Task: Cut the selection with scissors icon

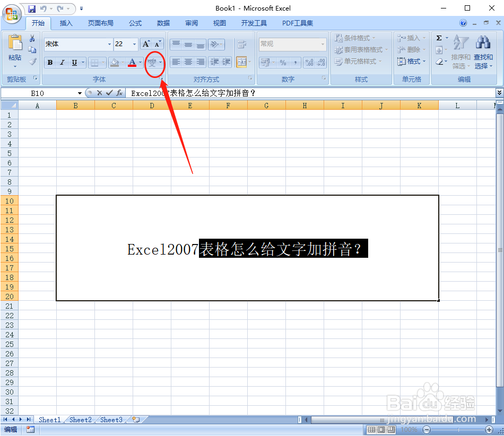Action: (x=32, y=39)
